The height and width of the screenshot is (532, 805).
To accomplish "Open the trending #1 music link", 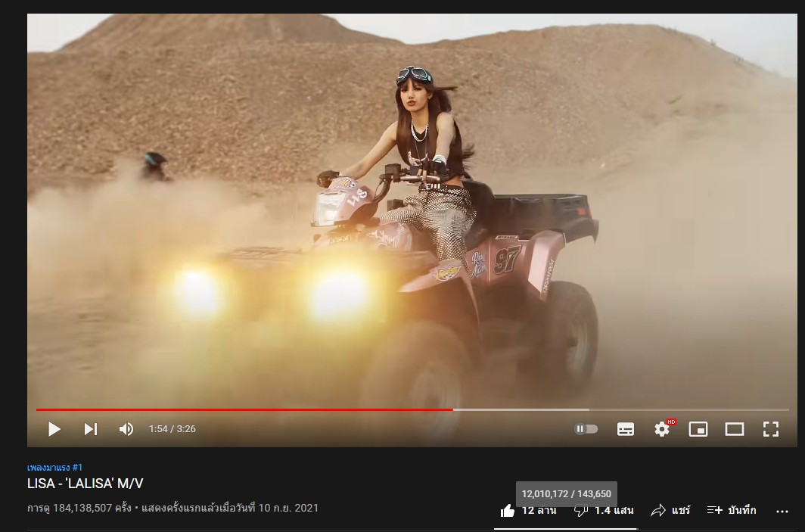I will coord(54,468).
